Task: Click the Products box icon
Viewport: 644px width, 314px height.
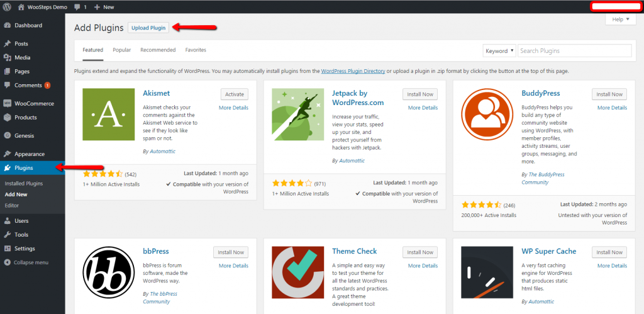Action: pyautogui.click(x=7, y=118)
